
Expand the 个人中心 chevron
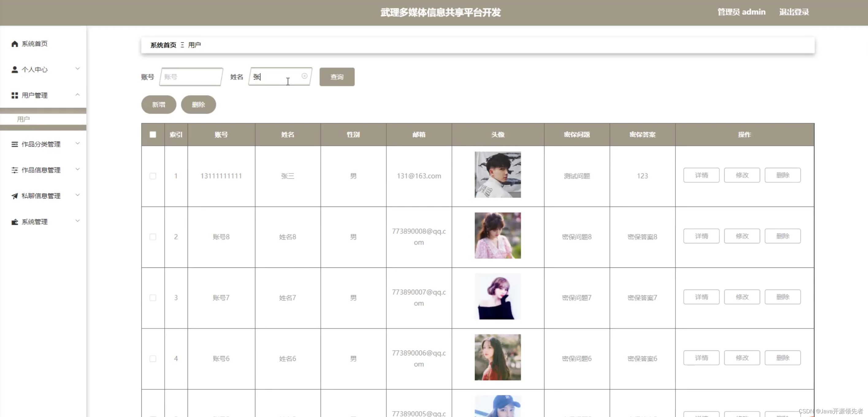78,69
